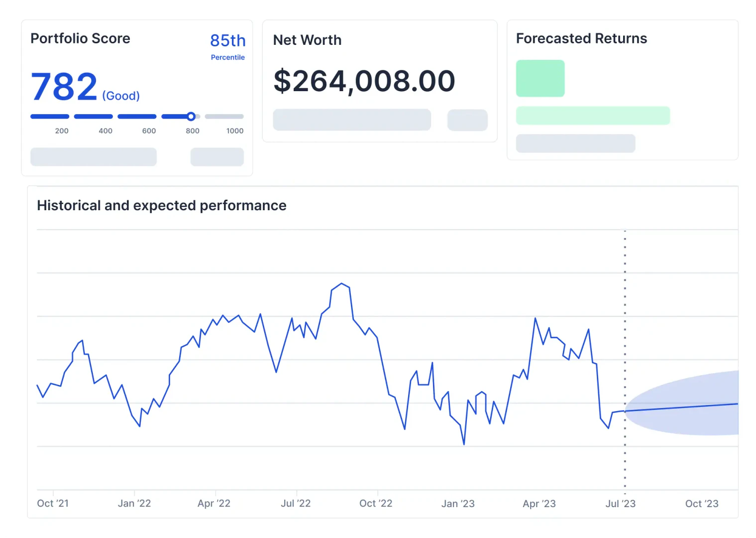Click the Net Worth $264,008.00 value
Viewport: 756px width, 538px height.
(364, 80)
